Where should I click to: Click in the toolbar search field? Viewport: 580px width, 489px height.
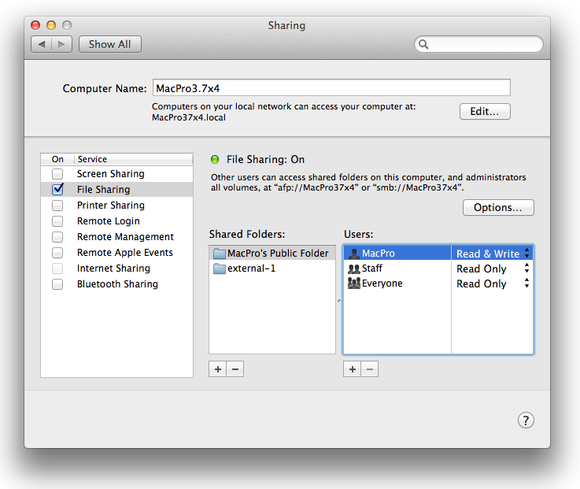[x=479, y=44]
